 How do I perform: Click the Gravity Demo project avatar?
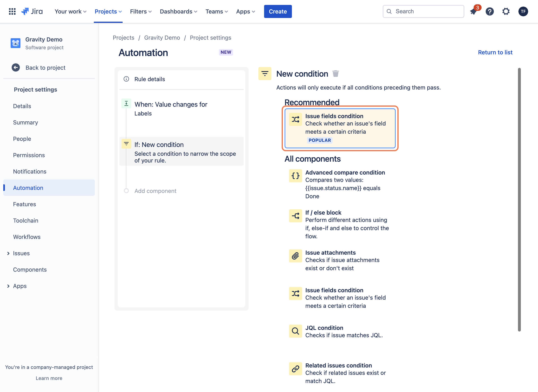click(15, 43)
